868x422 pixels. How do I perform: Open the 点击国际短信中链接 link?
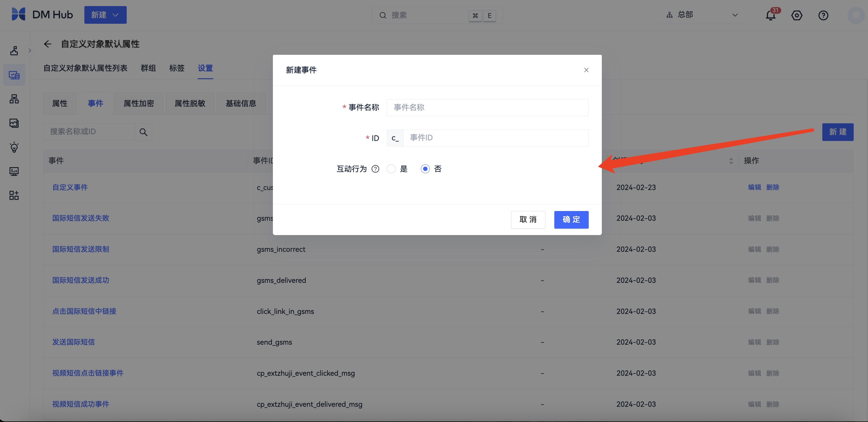84,311
